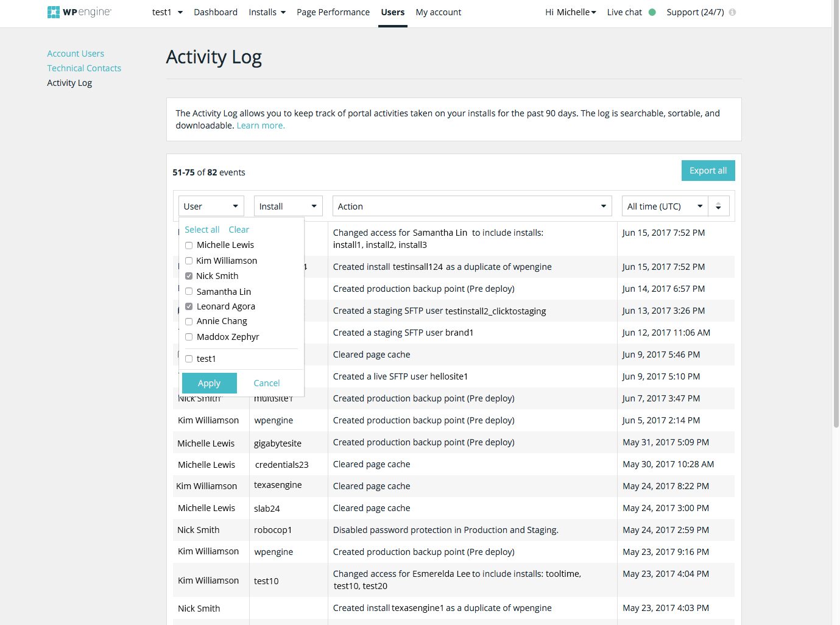Check the Maddox Zephyr checkbox

pyautogui.click(x=189, y=337)
